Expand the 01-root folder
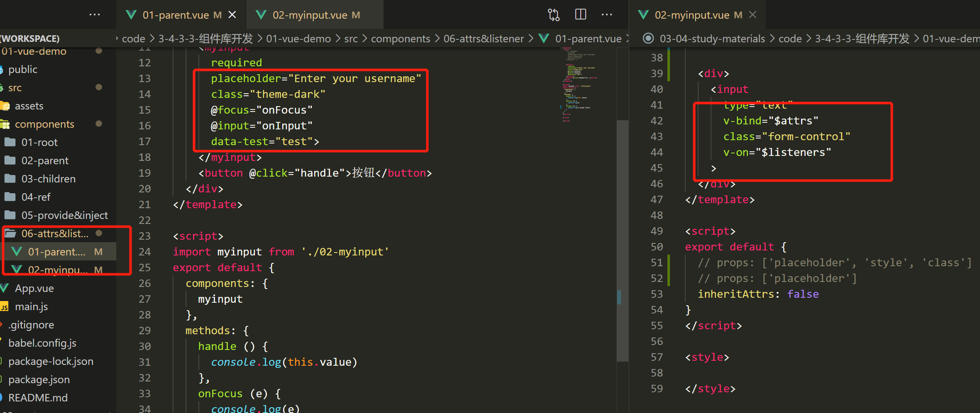980x413 pixels. pos(39,142)
